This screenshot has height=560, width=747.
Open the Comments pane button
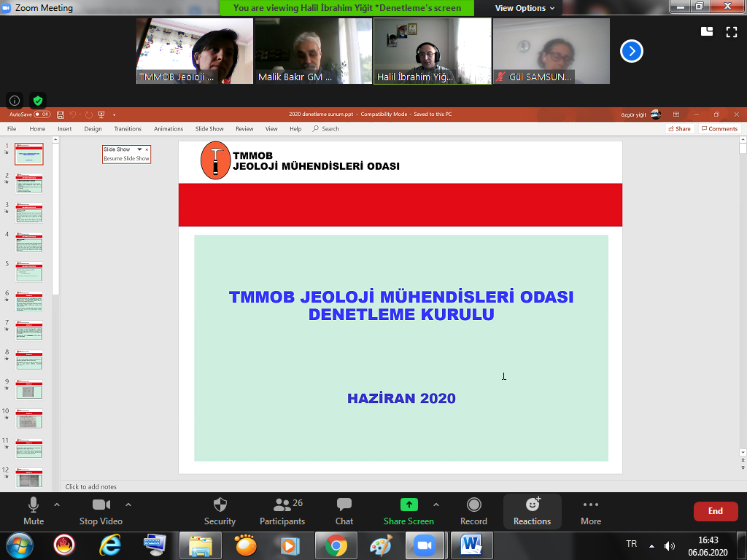pos(719,129)
